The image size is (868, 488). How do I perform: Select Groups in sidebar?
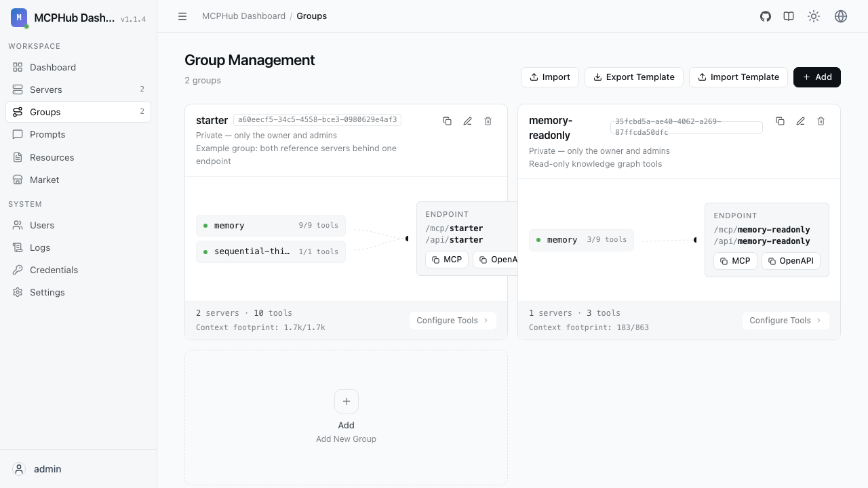click(78, 112)
